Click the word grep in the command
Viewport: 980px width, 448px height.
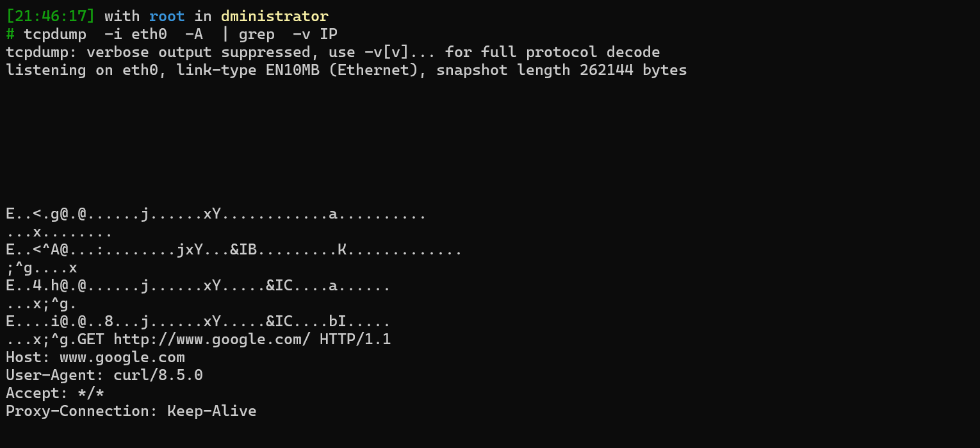256,34
